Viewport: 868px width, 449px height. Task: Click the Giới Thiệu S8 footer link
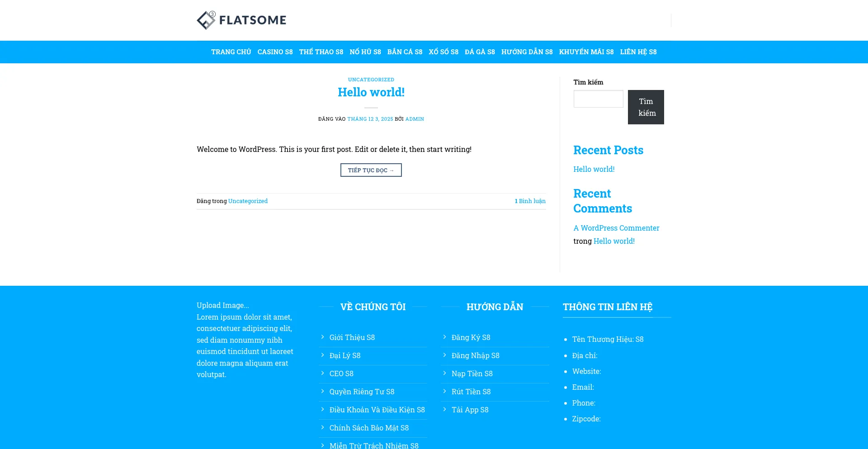352,337
